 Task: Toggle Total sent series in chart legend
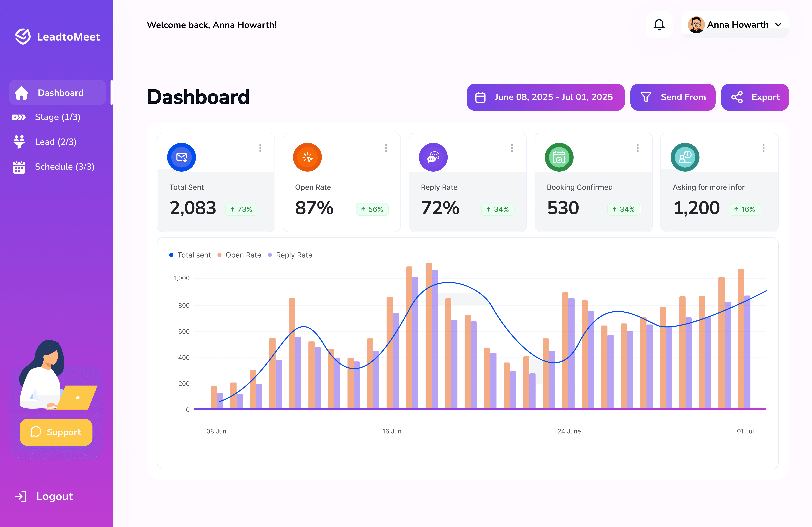click(x=190, y=255)
